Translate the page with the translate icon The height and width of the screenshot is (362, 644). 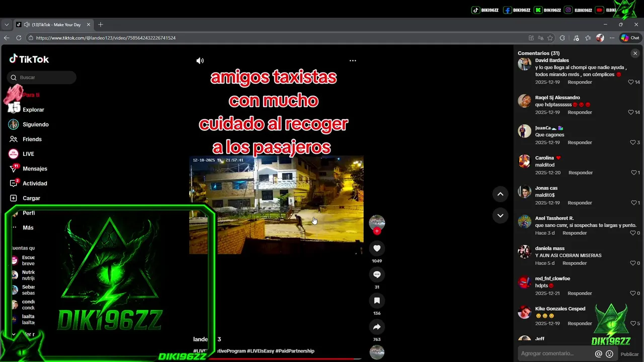(x=540, y=38)
